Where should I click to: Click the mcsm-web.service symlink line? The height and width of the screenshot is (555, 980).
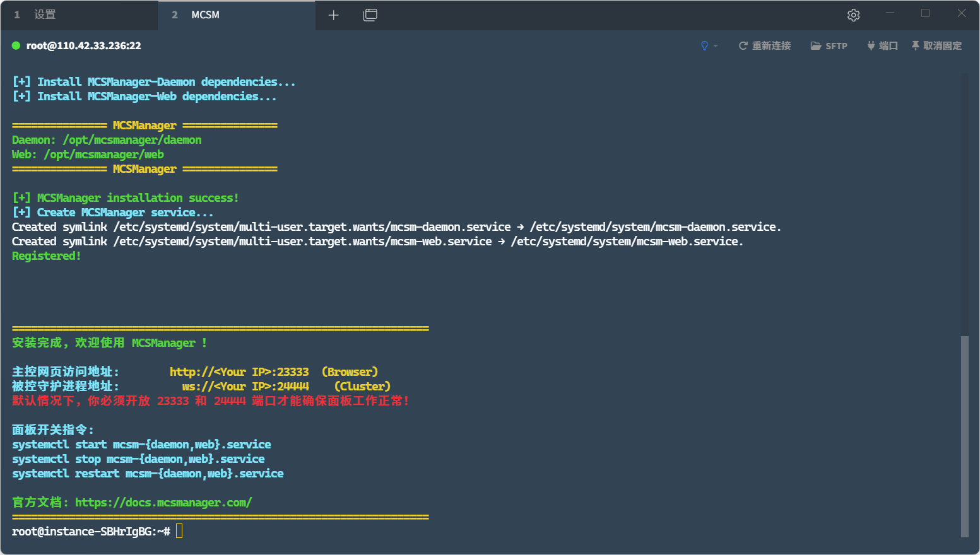[x=378, y=242]
